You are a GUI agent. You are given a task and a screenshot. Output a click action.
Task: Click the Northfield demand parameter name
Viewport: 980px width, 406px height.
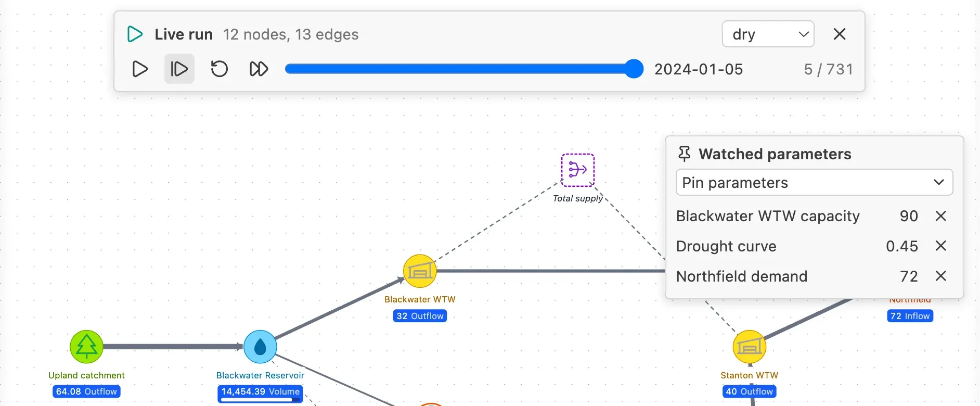742,276
